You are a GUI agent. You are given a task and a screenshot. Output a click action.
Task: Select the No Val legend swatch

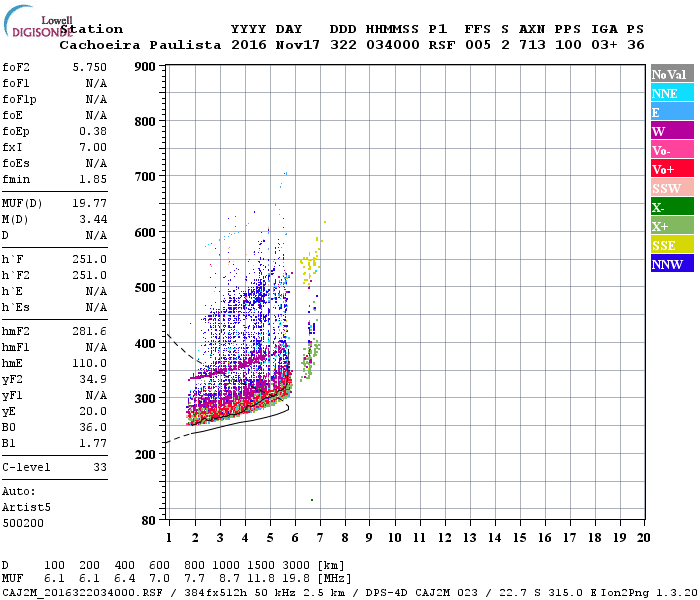point(672,74)
